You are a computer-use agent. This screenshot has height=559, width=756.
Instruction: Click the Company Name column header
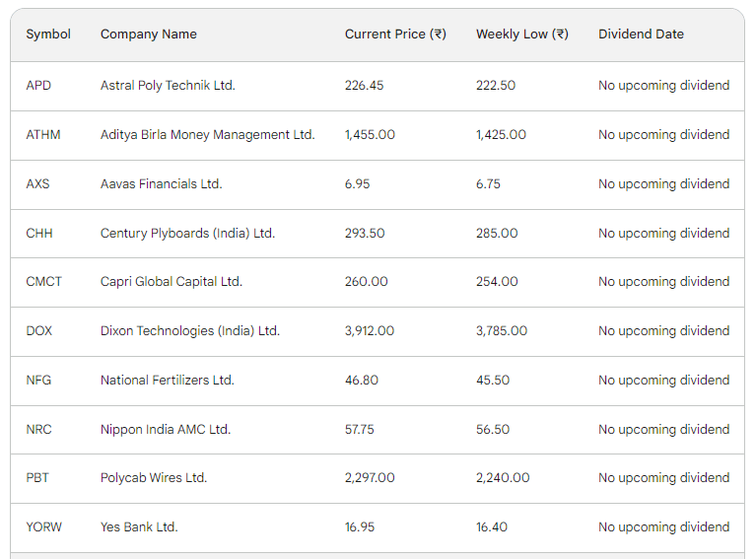point(149,35)
